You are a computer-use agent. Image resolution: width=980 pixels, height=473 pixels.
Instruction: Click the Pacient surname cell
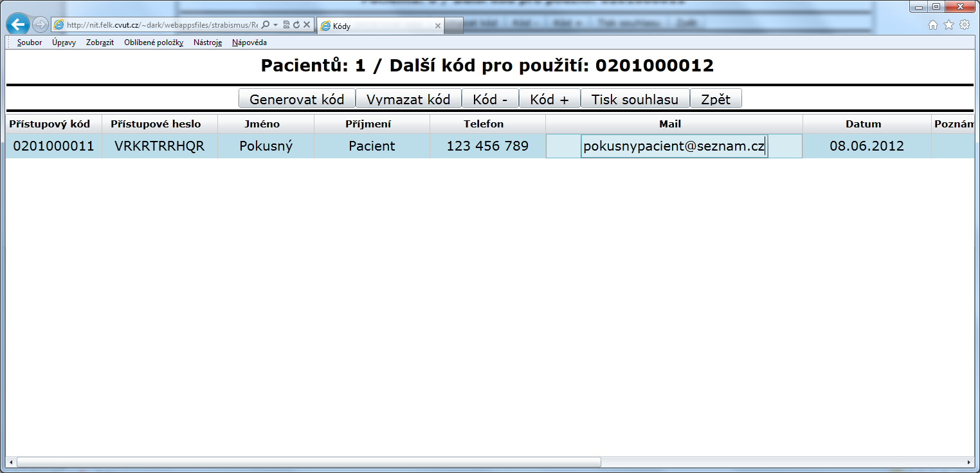click(372, 146)
